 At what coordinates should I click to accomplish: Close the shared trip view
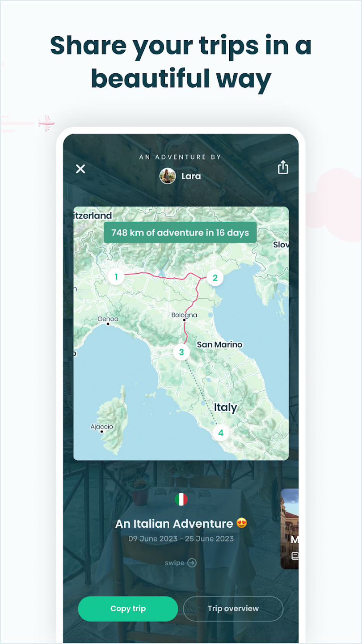(80, 169)
